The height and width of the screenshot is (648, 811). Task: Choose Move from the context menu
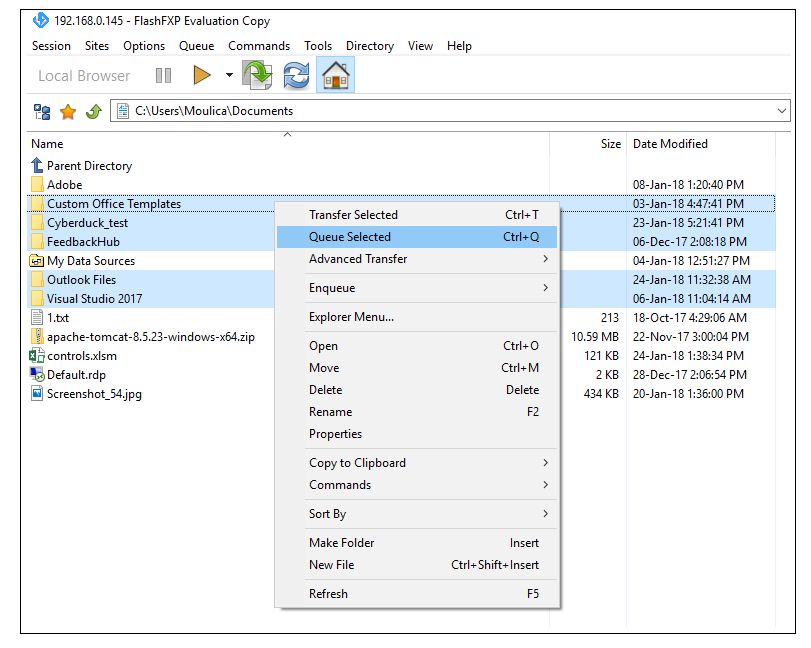point(417,368)
